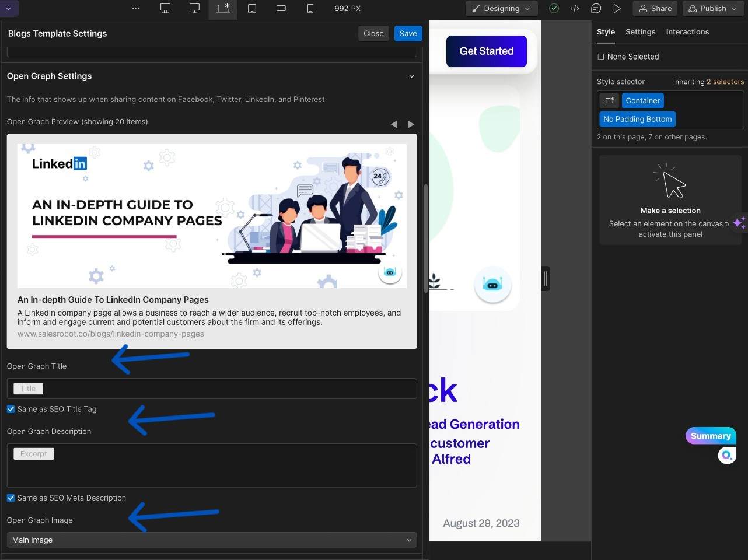Toggle the None Selected checkbox
The image size is (748, 560).
point(601,57)
